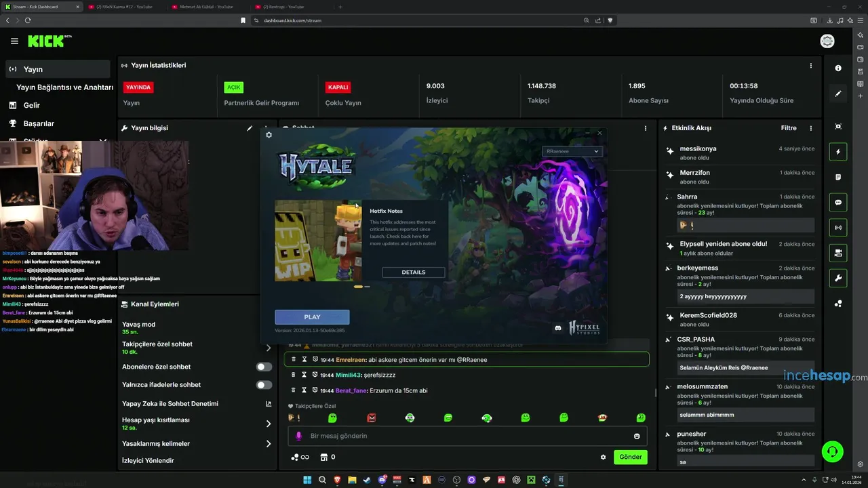Click the angry red emote

pos(371,418)
